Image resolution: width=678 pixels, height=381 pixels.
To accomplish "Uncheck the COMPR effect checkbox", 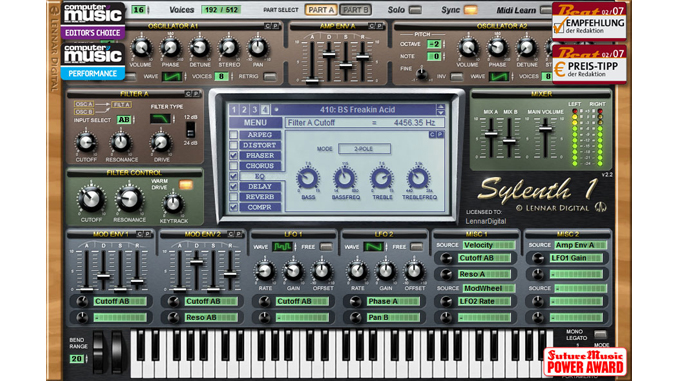I will [233, 208].
